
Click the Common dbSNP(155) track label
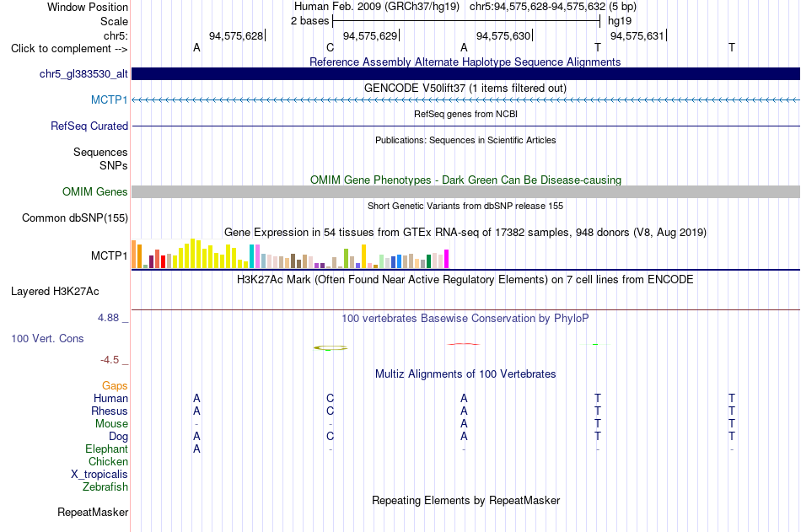[74, 218]
